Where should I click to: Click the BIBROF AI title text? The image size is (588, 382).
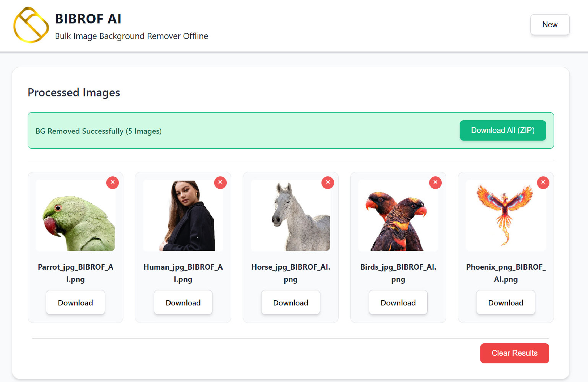[x=88, y=19]
